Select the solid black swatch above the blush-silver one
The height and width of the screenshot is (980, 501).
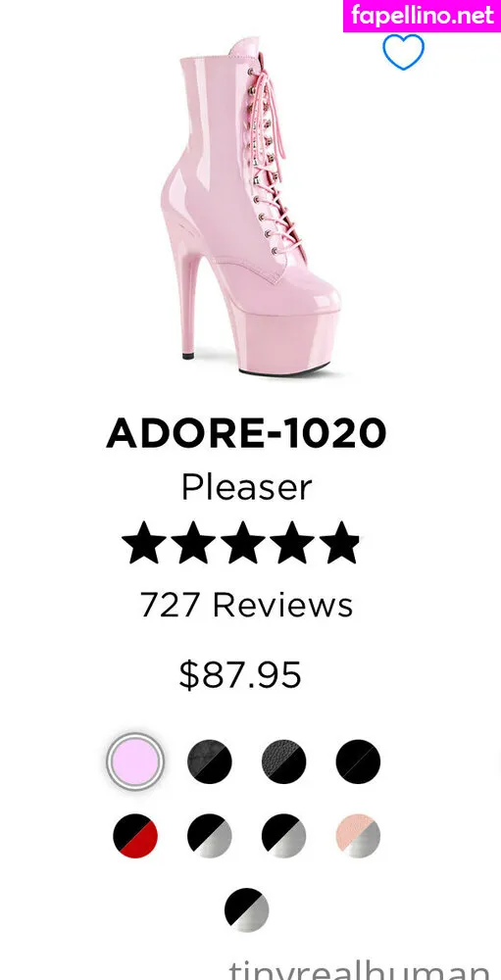click(x=358, y=761)
